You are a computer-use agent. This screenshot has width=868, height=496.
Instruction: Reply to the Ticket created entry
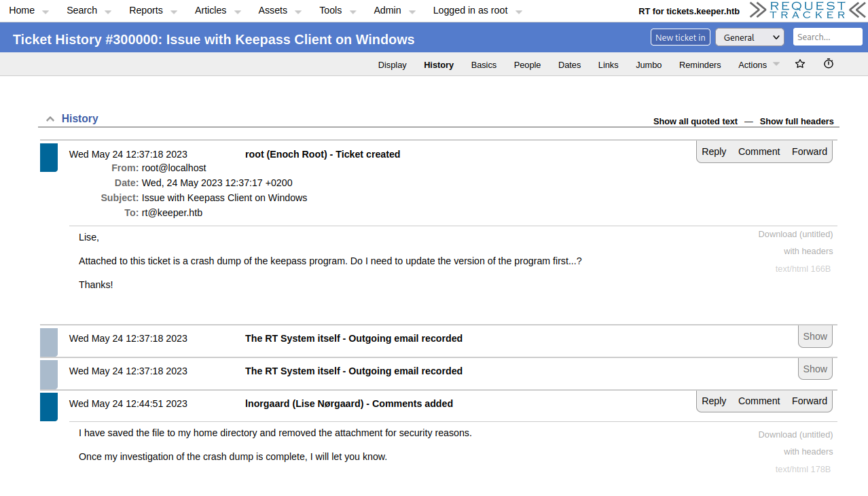(714, 152)
